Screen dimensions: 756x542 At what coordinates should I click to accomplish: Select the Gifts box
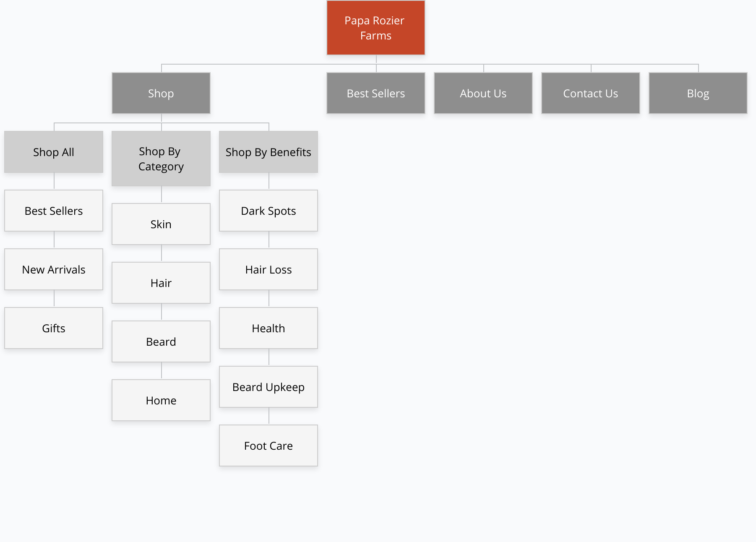click(54, 328)
